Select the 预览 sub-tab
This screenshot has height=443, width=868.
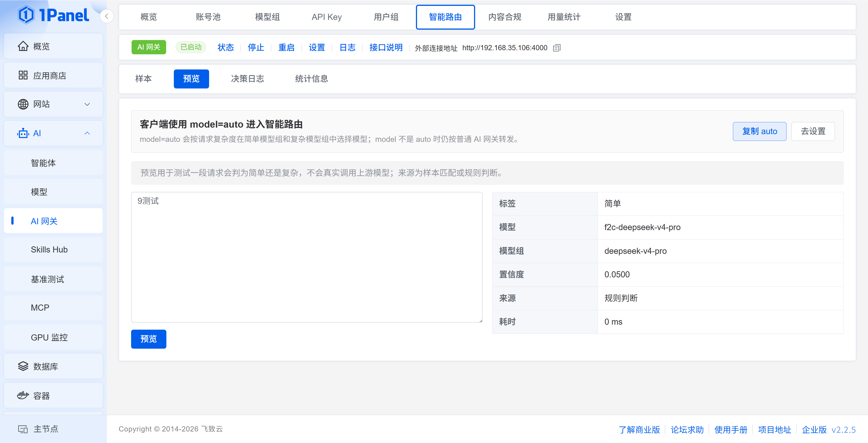(x=191, y=79)
